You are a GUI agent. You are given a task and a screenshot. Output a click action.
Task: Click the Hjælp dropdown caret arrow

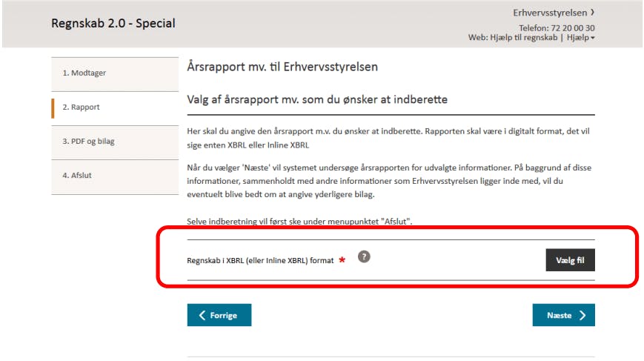(593, 38)
